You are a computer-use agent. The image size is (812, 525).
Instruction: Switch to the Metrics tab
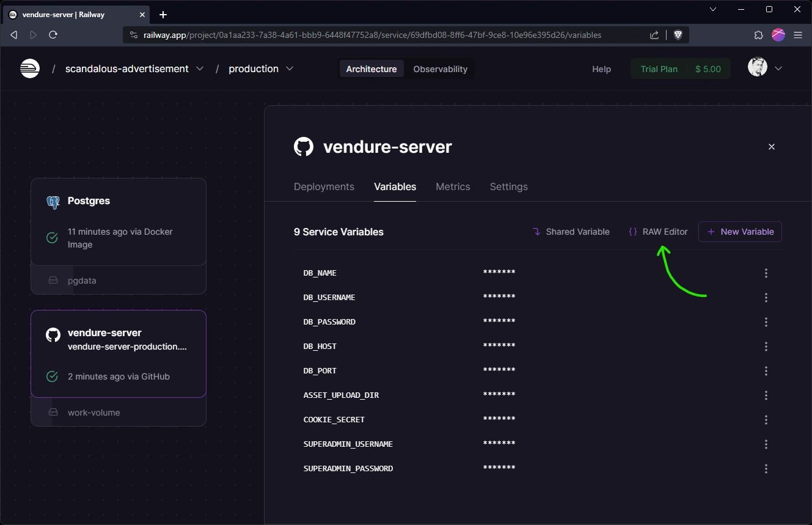click(453, 186)
